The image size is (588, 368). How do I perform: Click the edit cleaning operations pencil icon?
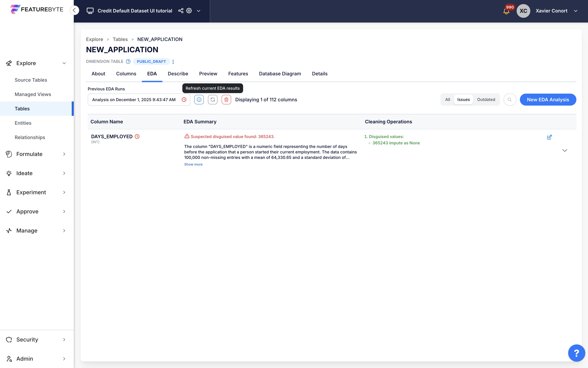(x=549, y=137)
